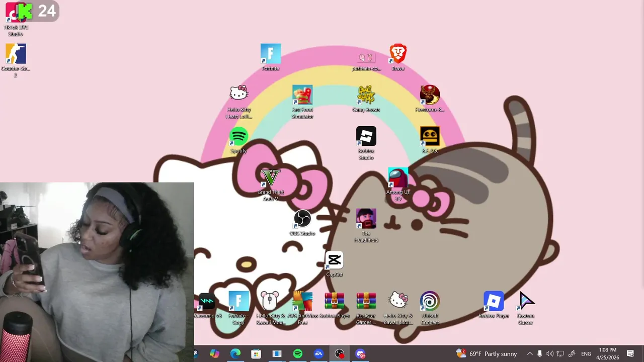The image size is (644, 362).
Task: Click the microphone icon in the tray
Action: tap(539, 354)
